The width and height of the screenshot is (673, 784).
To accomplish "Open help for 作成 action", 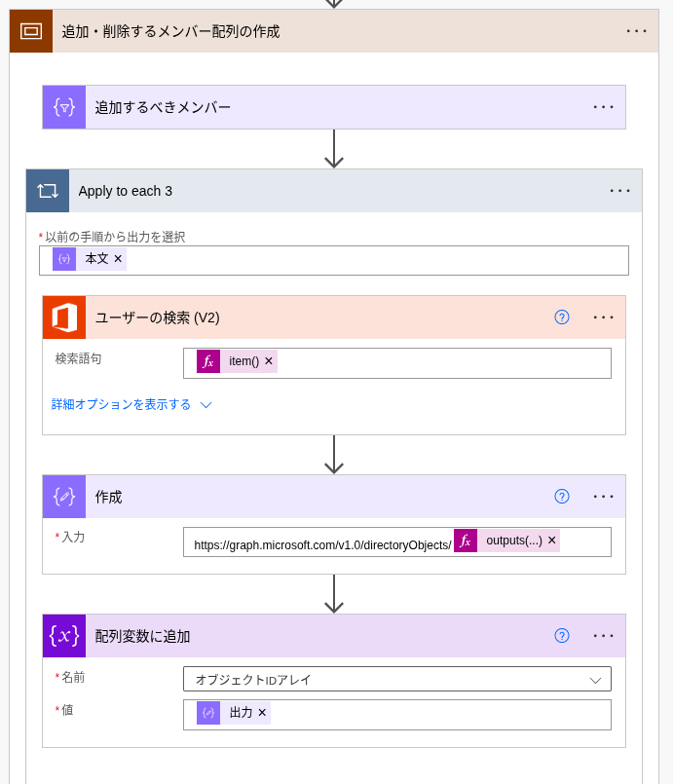I will pyautogui.click(x=562, y=497).
